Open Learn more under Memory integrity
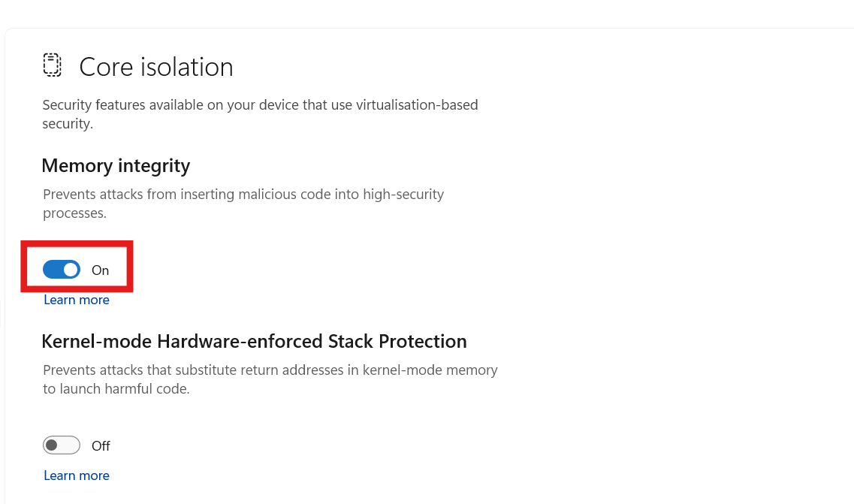This screenshot has height=504, width=854. point(76,299)
